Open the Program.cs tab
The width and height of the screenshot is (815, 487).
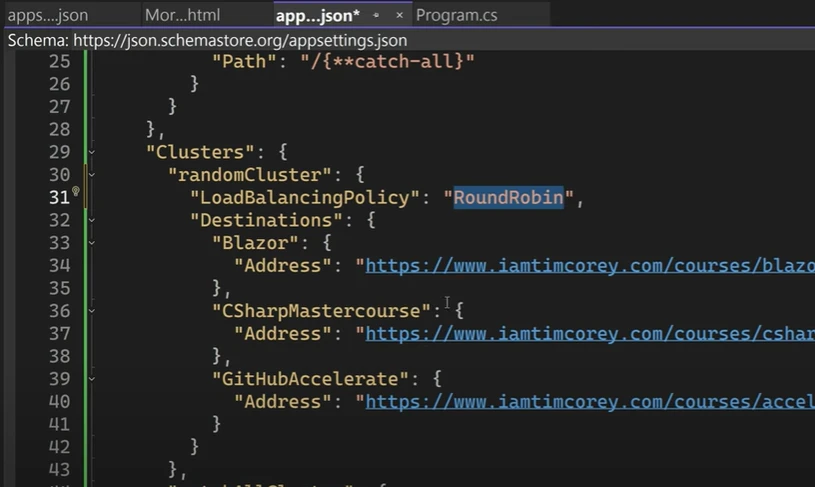(x=456, y=15)
